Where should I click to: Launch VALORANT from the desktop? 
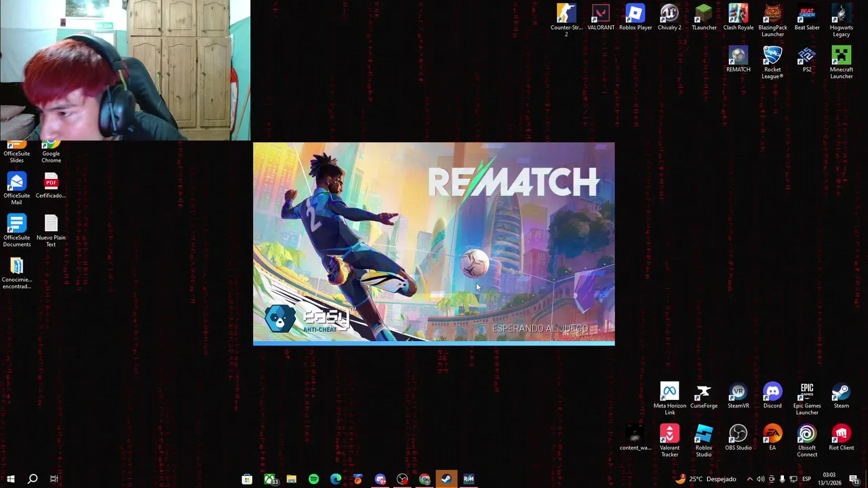tap(601, 18)
